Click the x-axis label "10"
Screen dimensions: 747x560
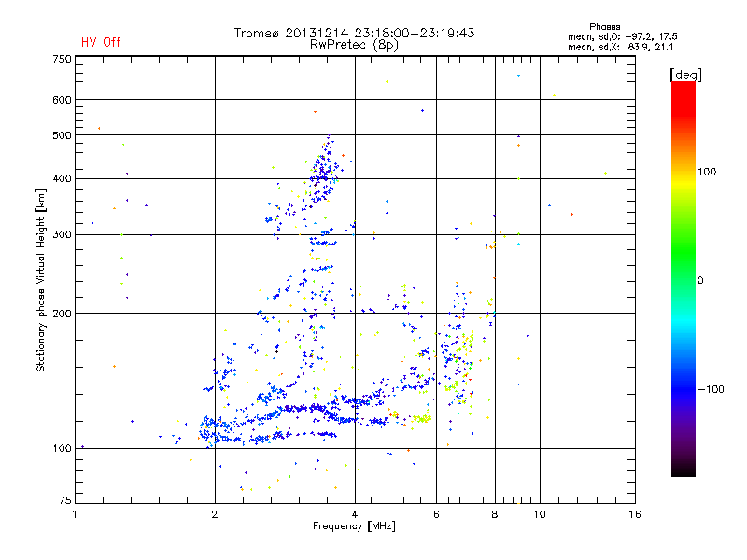(x=540, y=514)
